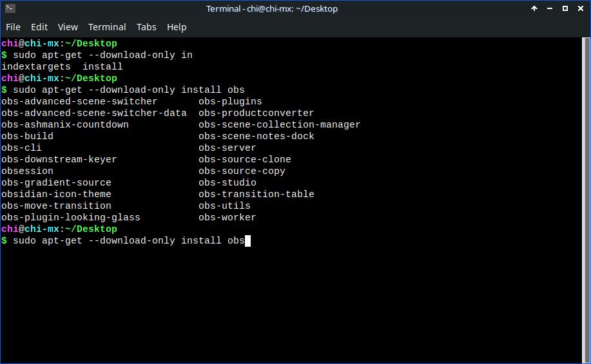Click the obs-server completion entry
Image resolution: width=591 pixels, height=364 pixels.
(x=228, y=148)
